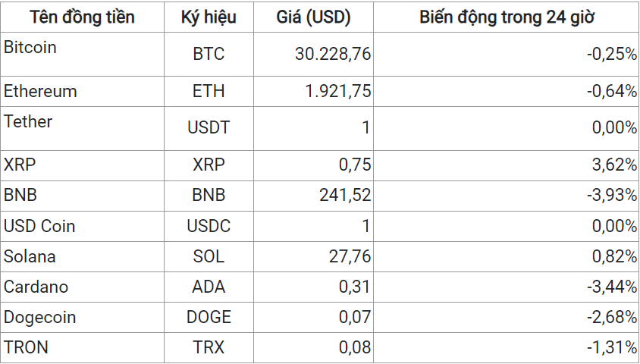Click Bitcoin price 30.228,76
Screen dimensions: 640x364
pos(333,54)
